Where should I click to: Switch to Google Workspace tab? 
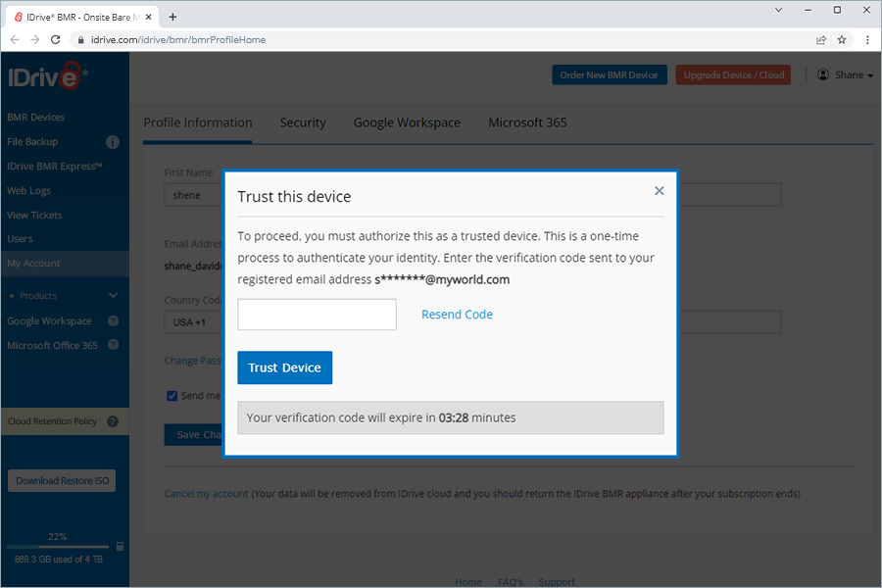pyautogui.click(x=407, y=122)
